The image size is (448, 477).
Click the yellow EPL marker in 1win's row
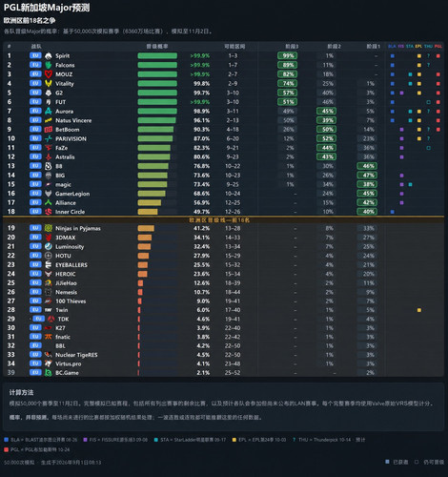pos(419,310)
